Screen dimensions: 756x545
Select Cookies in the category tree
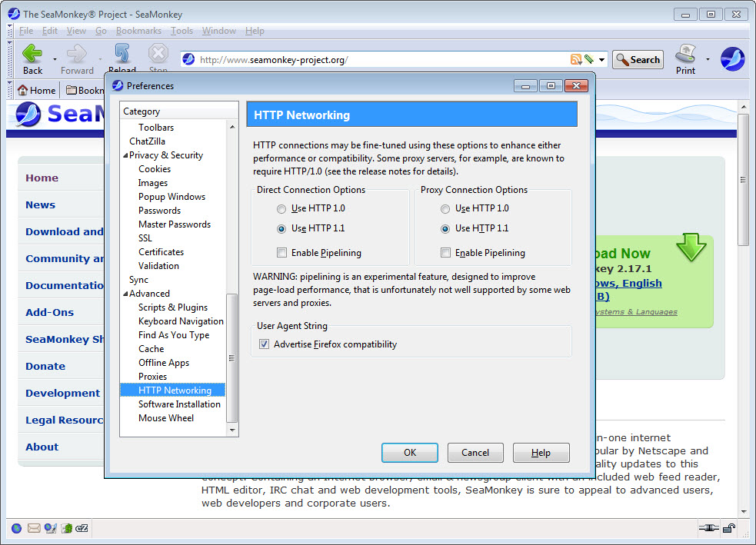(x=155, y=169)
